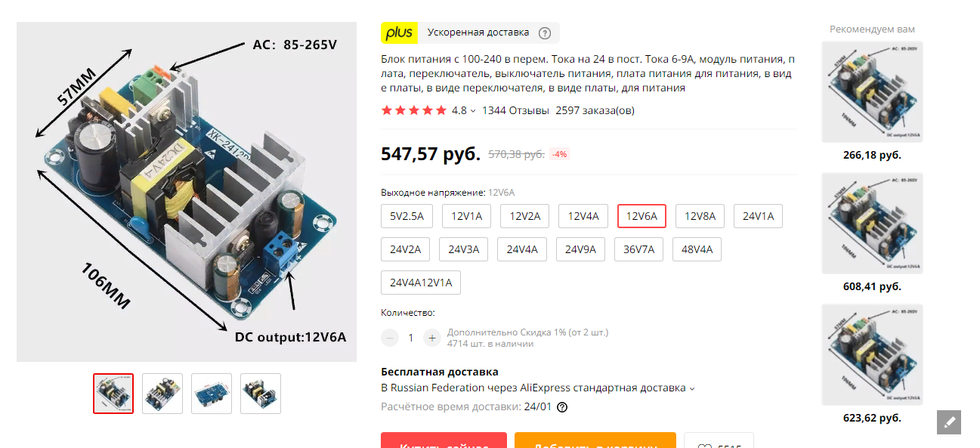Decrease quantity with the minus button
The height and width of the screenshot is (448, 980).
390,338
